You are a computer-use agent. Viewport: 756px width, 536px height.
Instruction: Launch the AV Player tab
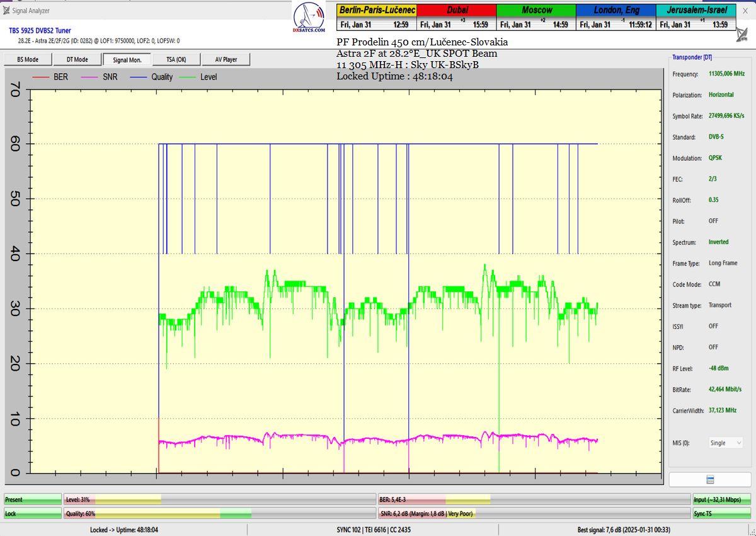point(226,59)
